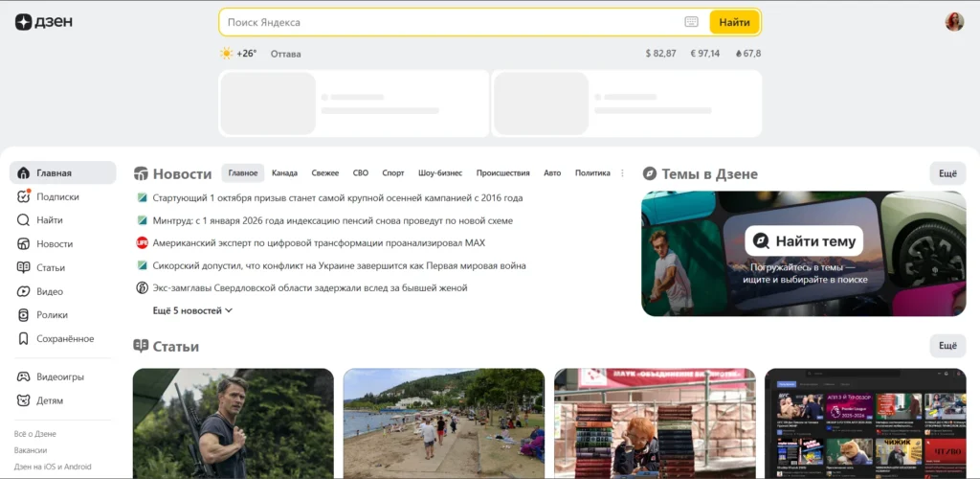Open Статьи book icon in sidebar

pos(23,267)
